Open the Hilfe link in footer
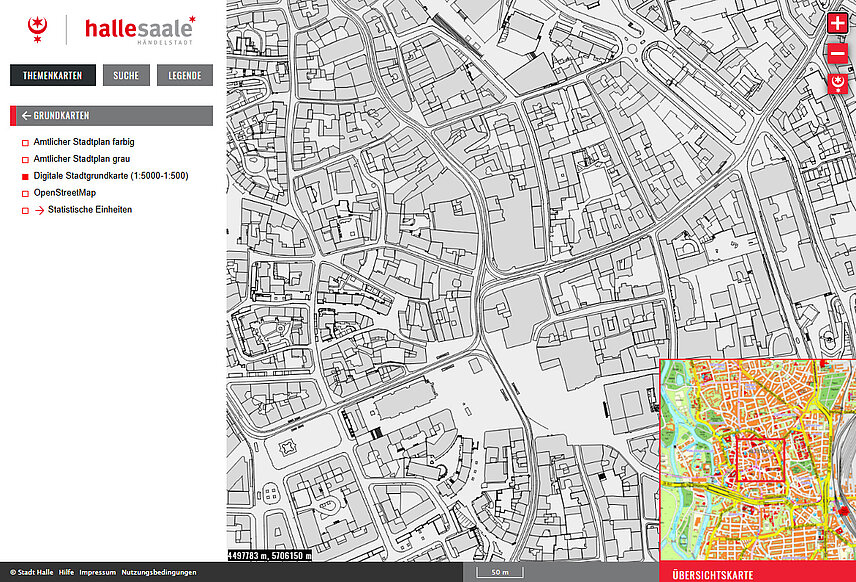This screenshot has height=582, width=856. tap(66, 573)
